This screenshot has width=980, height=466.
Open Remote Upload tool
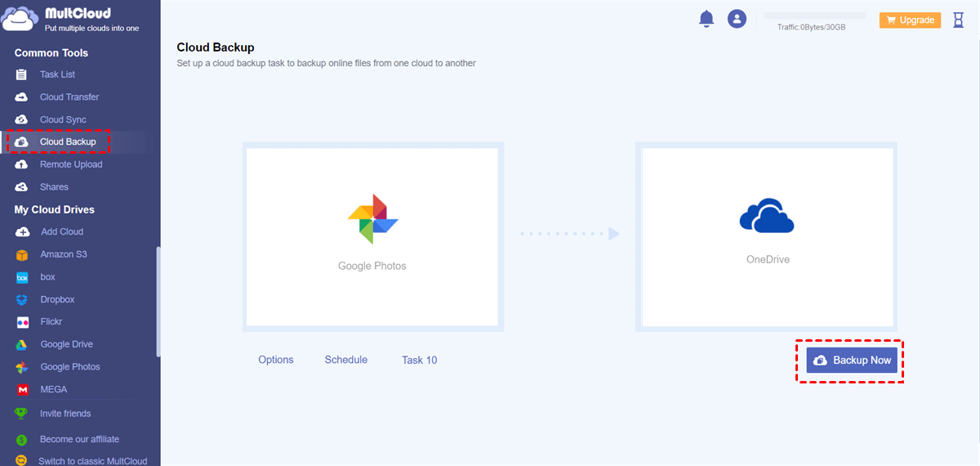click(71, 164)
